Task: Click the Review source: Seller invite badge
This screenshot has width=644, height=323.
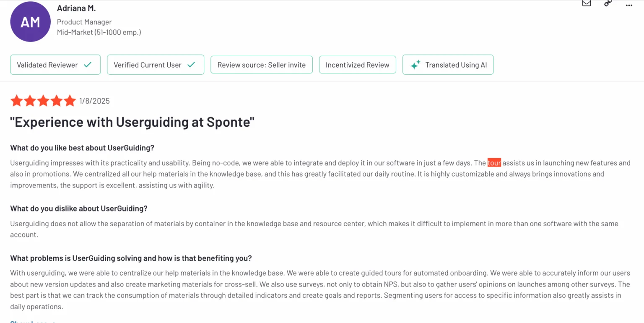Action: pos(262,65)
